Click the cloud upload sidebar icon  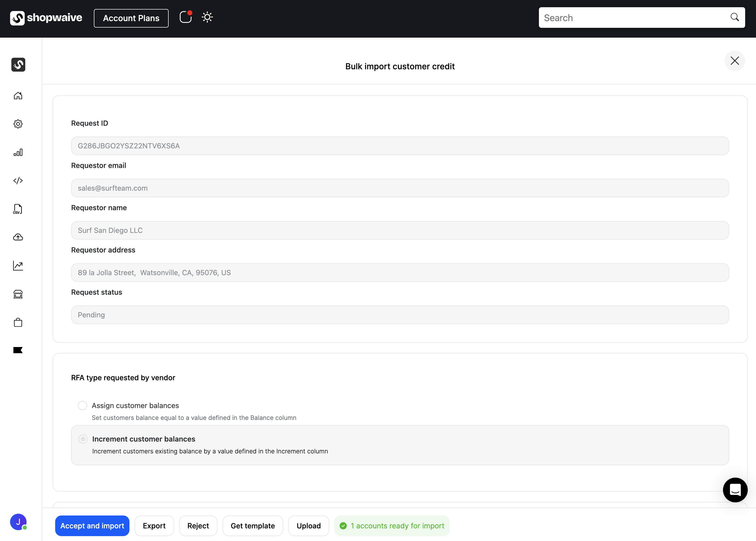point(18,237)
